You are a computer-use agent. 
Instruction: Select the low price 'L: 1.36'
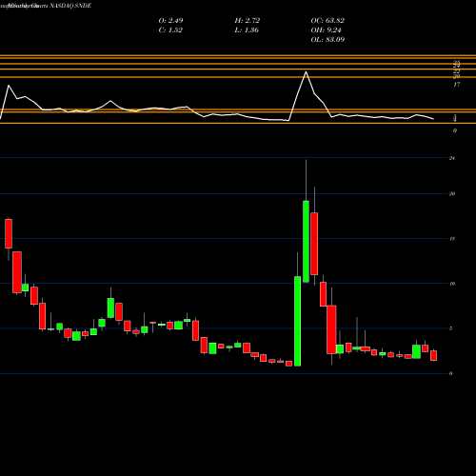tap(247, 30)
